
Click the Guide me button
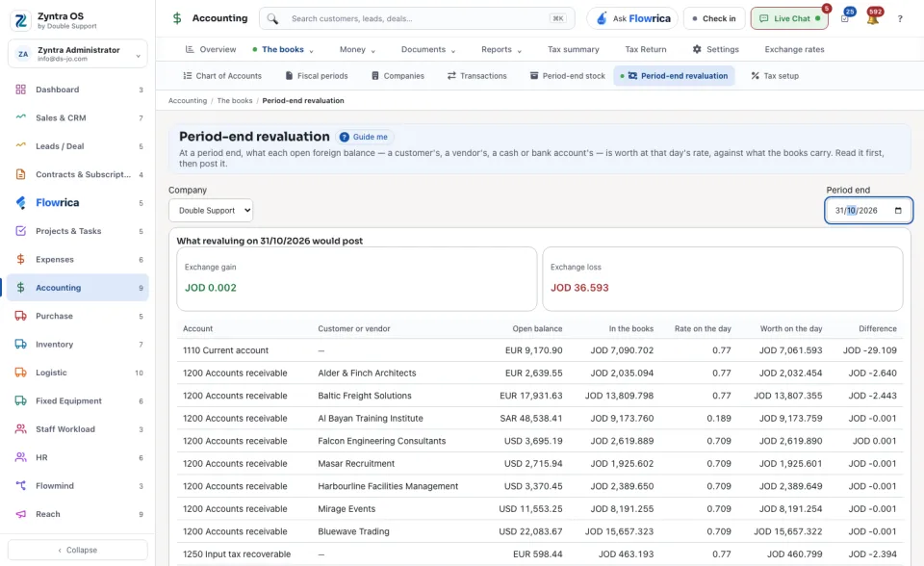point(366,137)
